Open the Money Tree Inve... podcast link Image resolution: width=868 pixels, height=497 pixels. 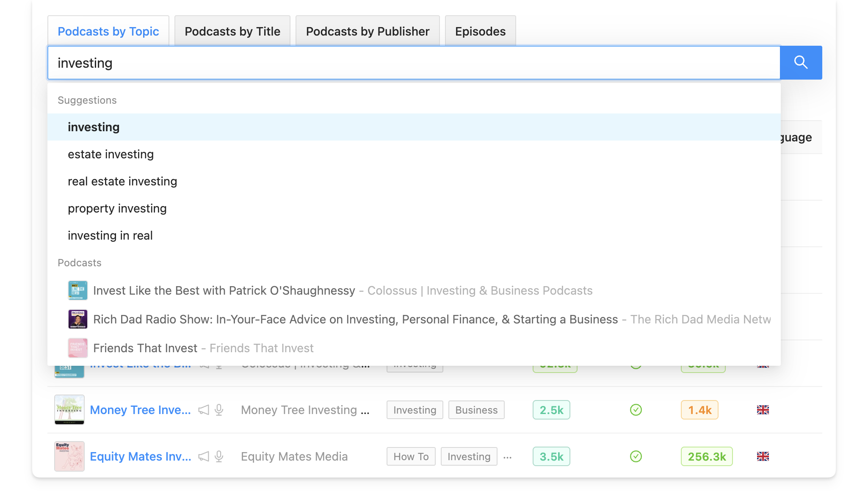[x=140, y=410]
